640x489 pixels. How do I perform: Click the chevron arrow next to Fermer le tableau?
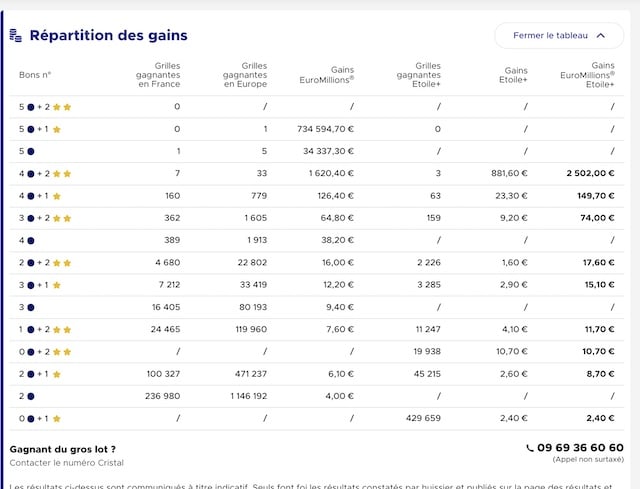point(600,36)
